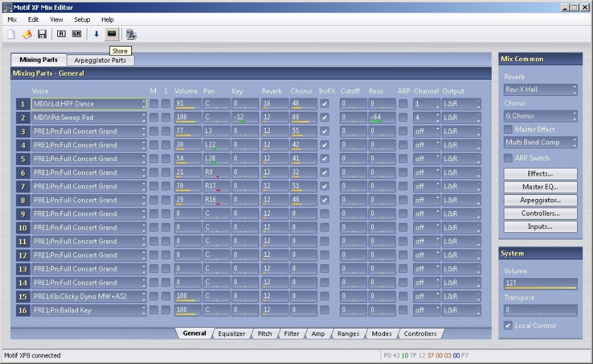Click the R toolbar icon
This screenshot has height=364, width=593.
click(x=61, y=34)
